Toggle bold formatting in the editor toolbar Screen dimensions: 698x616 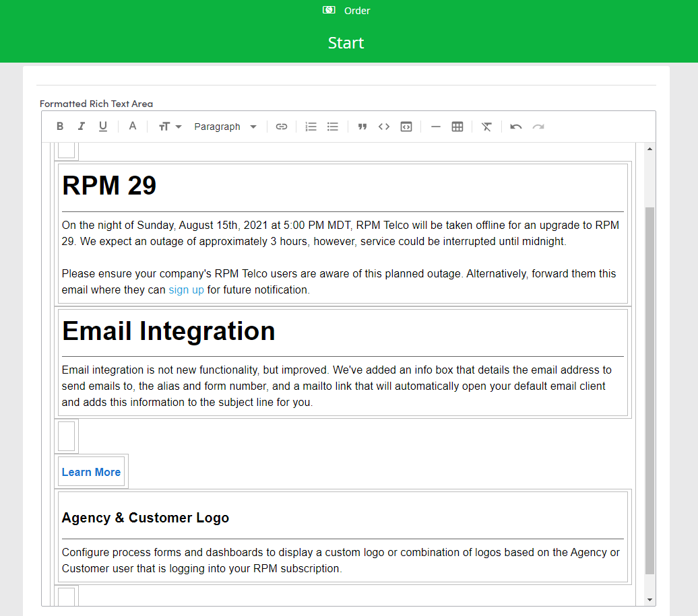point(60,127)
